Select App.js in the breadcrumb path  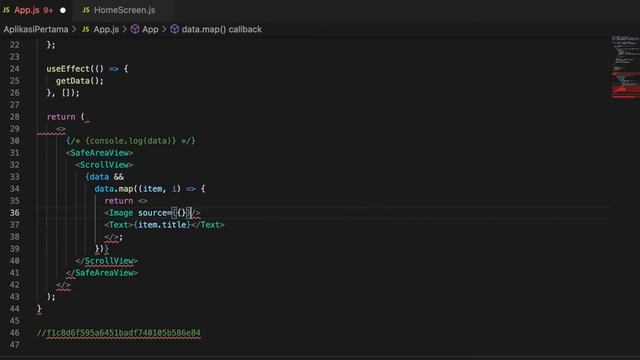(106, 29)
